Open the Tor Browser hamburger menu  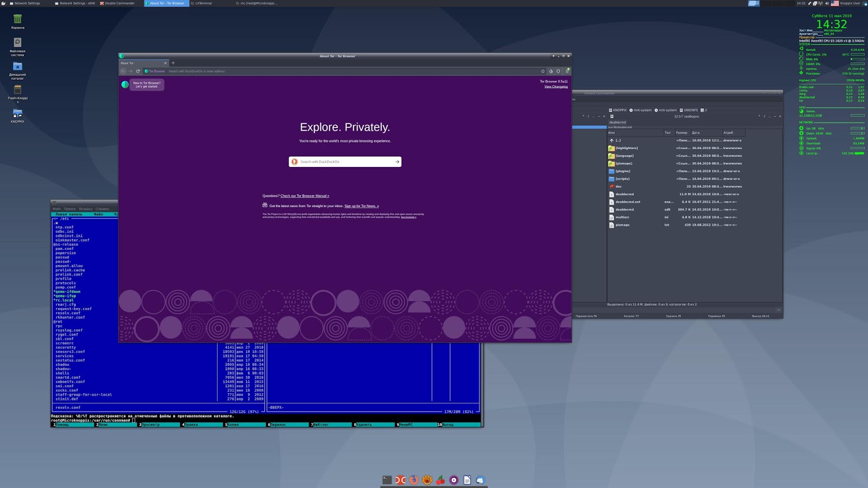[567, 71]
